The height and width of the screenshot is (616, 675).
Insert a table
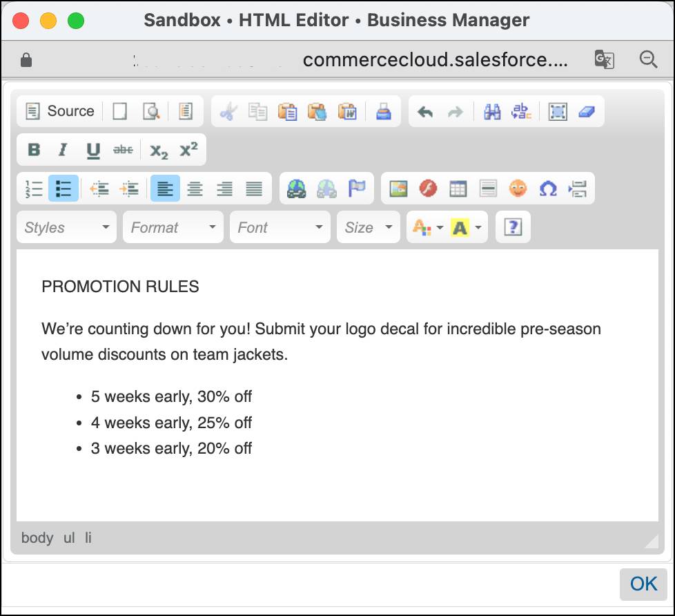(458, 189)
